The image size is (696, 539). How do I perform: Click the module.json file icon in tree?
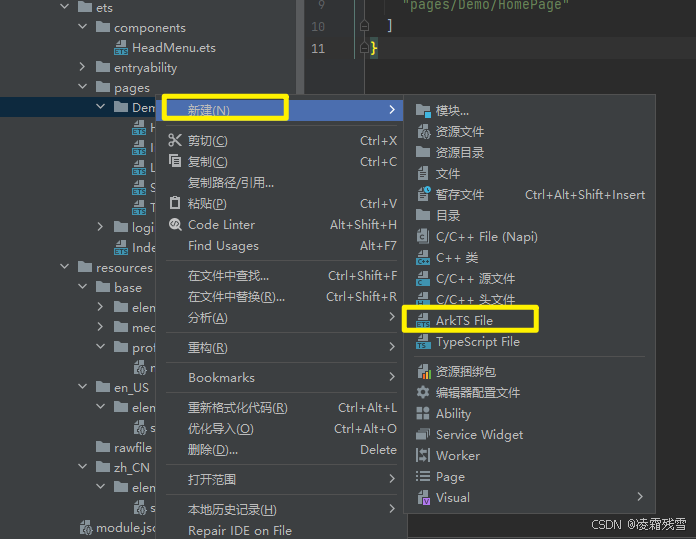[x=86, y=527]
